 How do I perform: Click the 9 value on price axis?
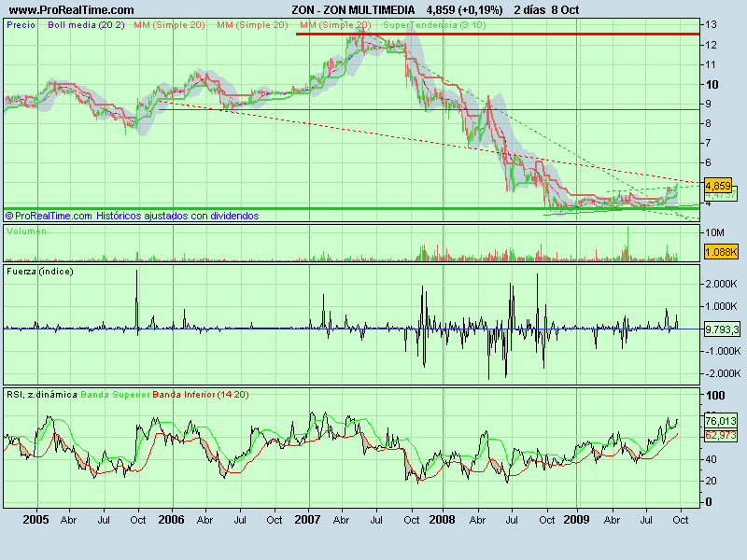click(709, 104)
